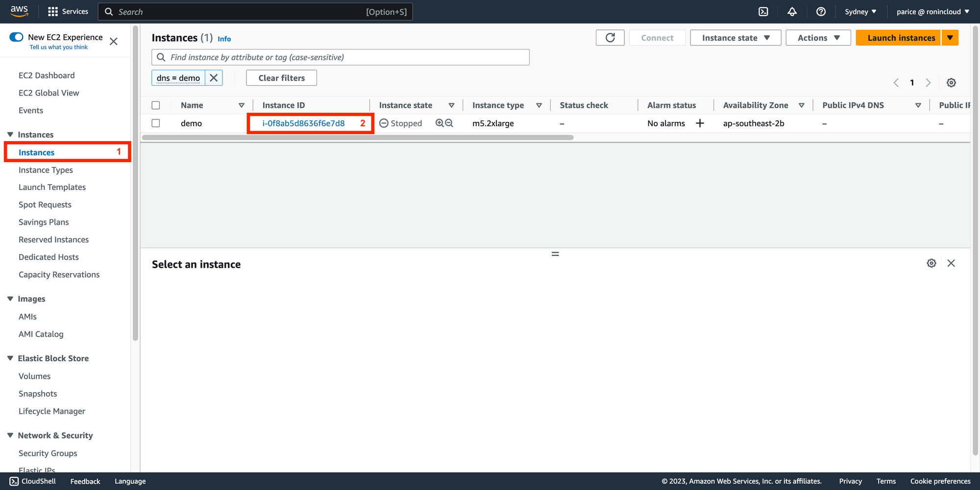Viewport: 980px width, 490px height.
Task: Open Instance Types page
Action: (x=46, y=170)
